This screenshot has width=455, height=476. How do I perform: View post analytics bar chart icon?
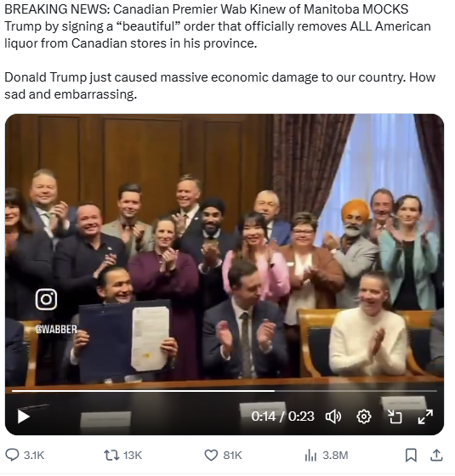pos(310,456)
